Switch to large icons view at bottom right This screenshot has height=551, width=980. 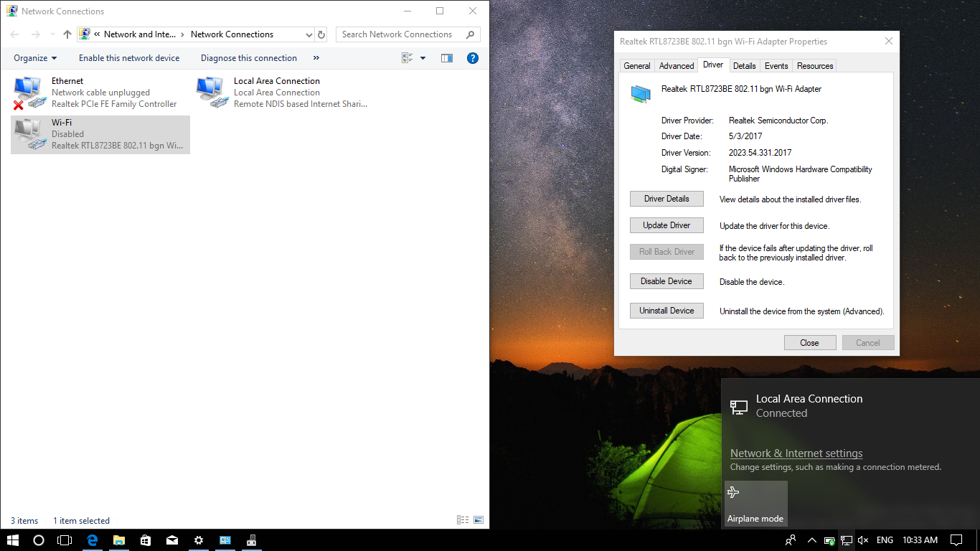(x=479, y=520)
